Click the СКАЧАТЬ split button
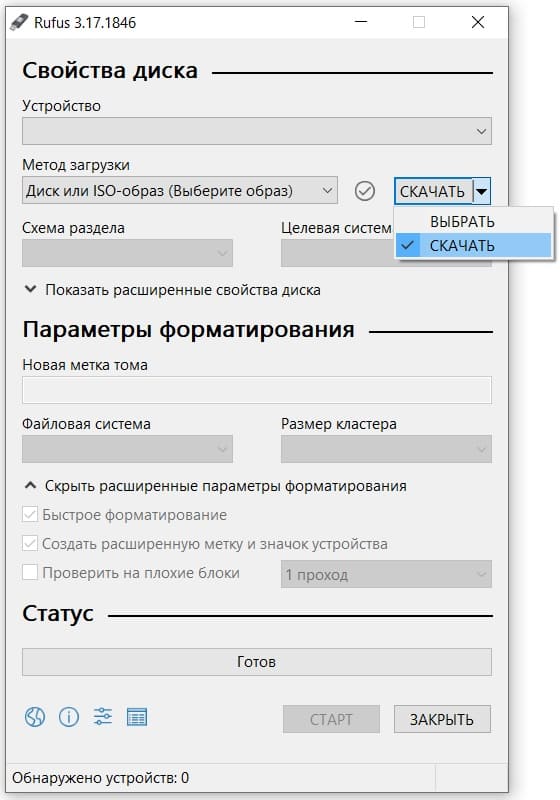The width and height of the screenshot is (560, 800). (x=433, y=191)
